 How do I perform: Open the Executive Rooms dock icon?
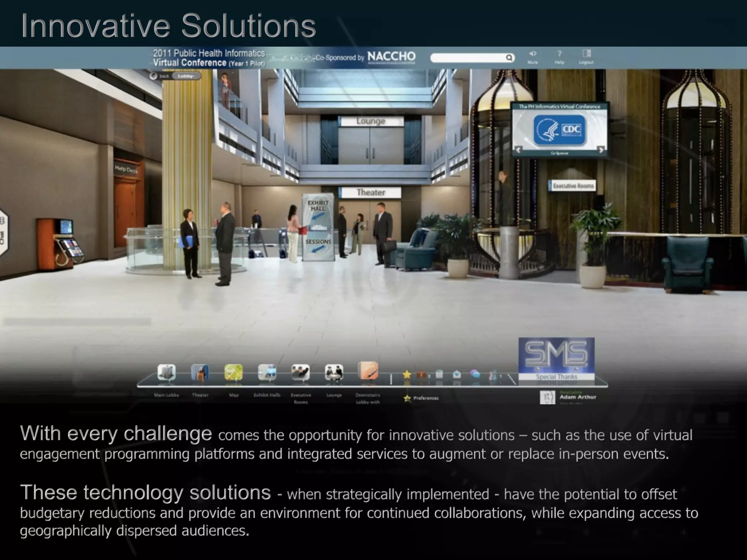click(301, 372)
